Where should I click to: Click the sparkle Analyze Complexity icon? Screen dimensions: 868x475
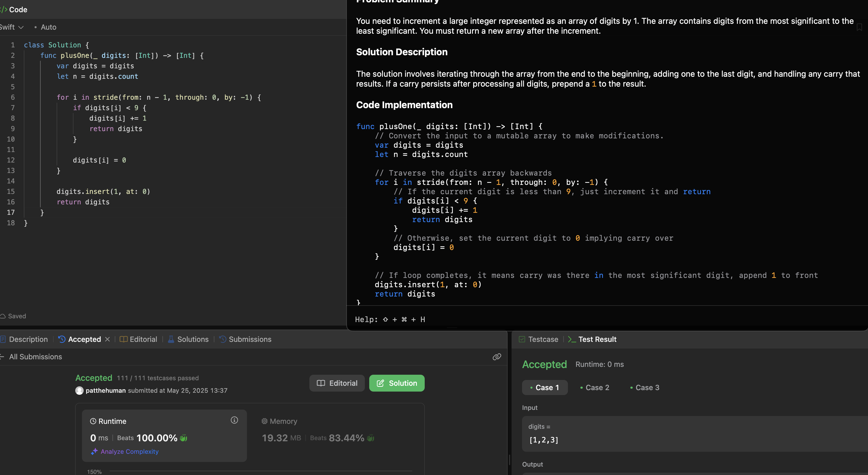[94, 451]
